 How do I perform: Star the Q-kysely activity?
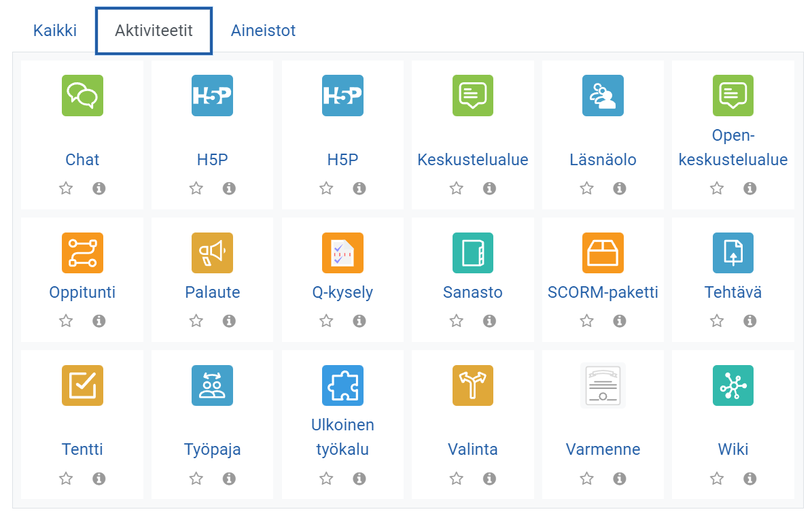point(326,321)
